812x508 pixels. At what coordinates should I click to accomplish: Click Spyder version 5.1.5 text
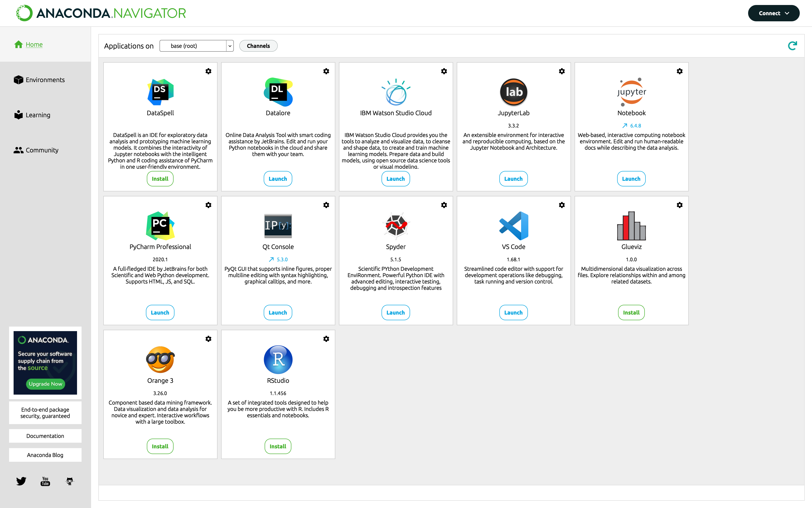point(396,259)
